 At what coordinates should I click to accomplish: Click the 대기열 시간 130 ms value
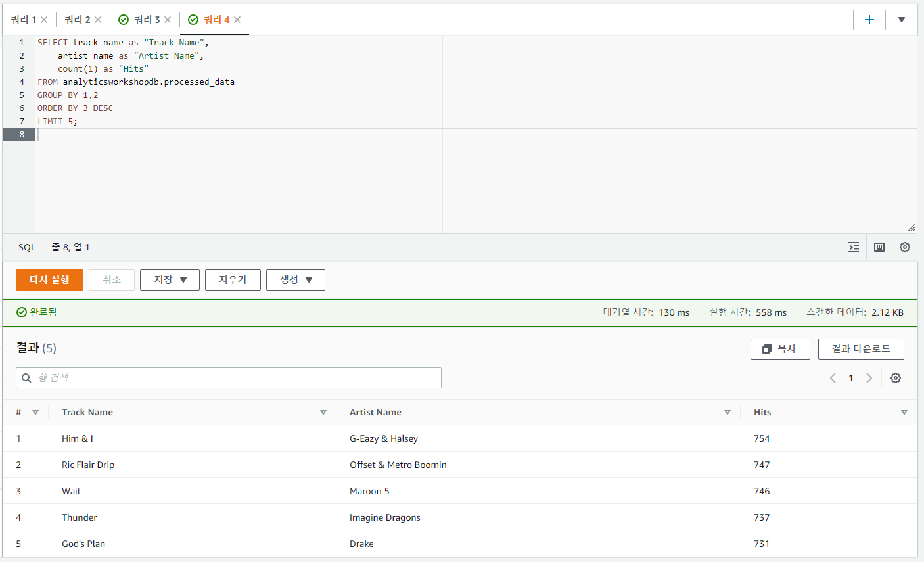pos(674,312)
